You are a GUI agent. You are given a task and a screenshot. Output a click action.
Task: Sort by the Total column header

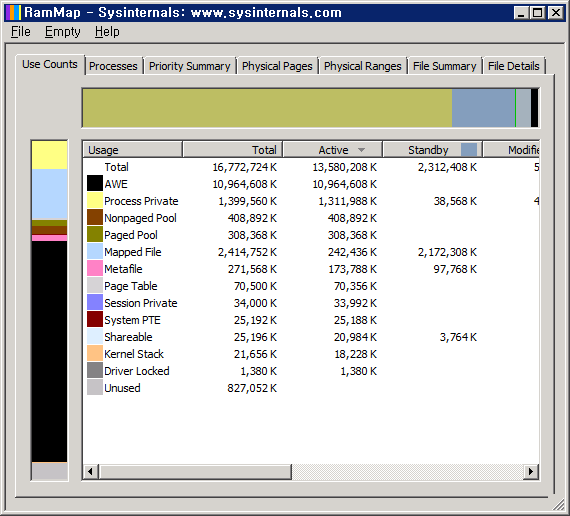pyautogui.click(x=233, y=149)
